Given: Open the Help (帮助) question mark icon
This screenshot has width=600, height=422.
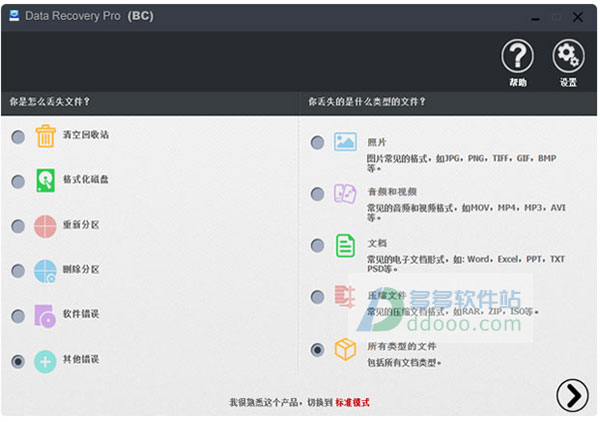Looking at the screenshot, I should (517, 57).
